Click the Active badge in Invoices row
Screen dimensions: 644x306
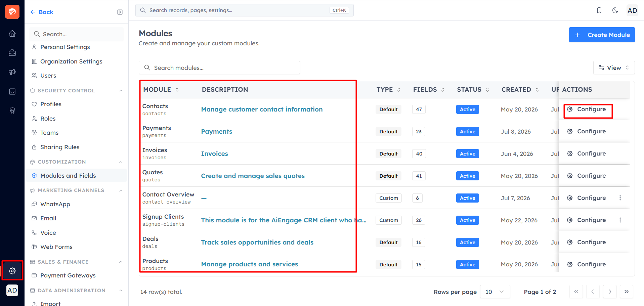click(468, 154)
